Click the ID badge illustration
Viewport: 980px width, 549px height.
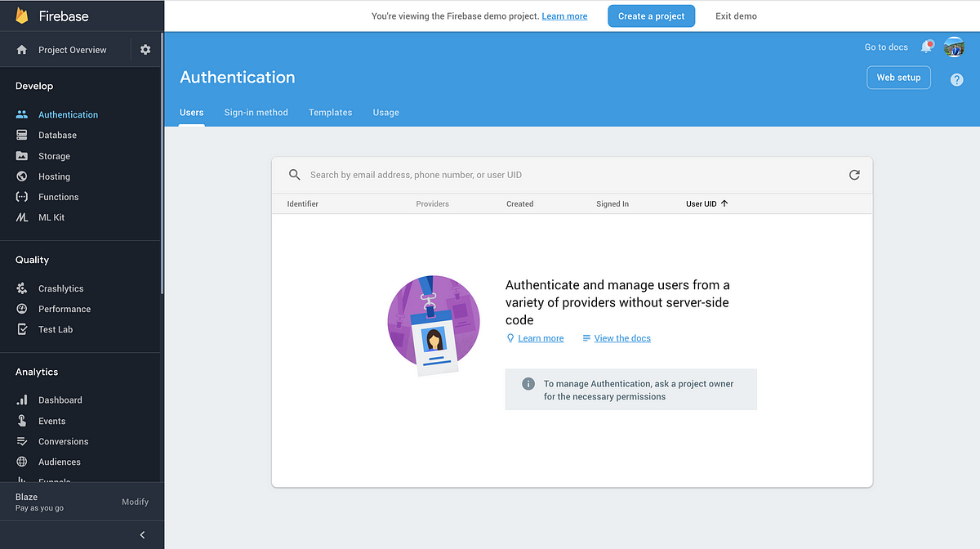pyautogui.click(x=434, y=325)
